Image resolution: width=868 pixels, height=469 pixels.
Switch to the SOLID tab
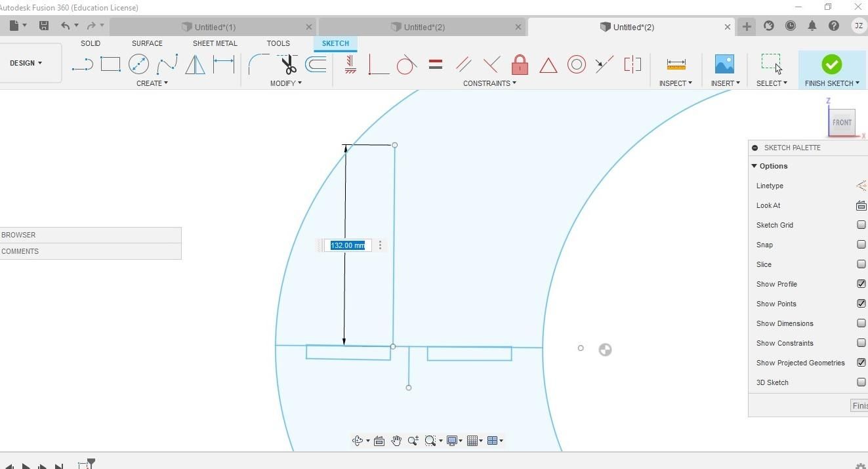[91, 43]
